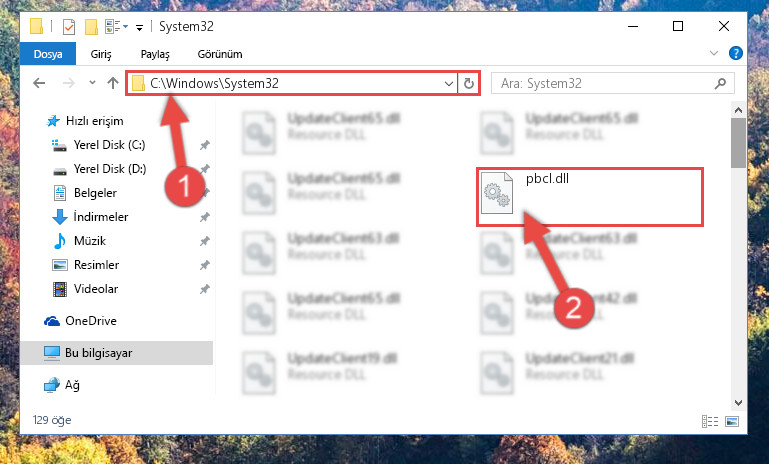
Task: Open the Paylaş tab
Action: tap(155, 54)
